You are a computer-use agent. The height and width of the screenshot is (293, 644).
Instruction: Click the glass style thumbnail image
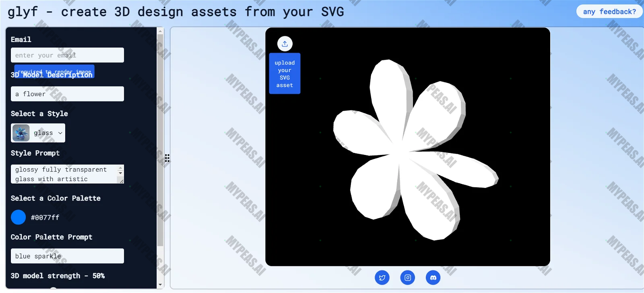[x=21, y=133]
